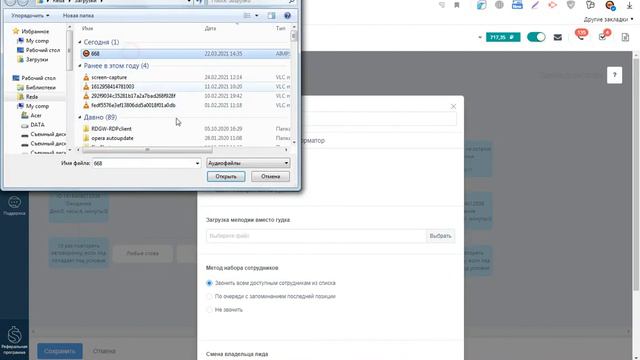This screenshot has height=360, width=640.
Task: Collapse the Сегодня (1) group
Action: 80,42
